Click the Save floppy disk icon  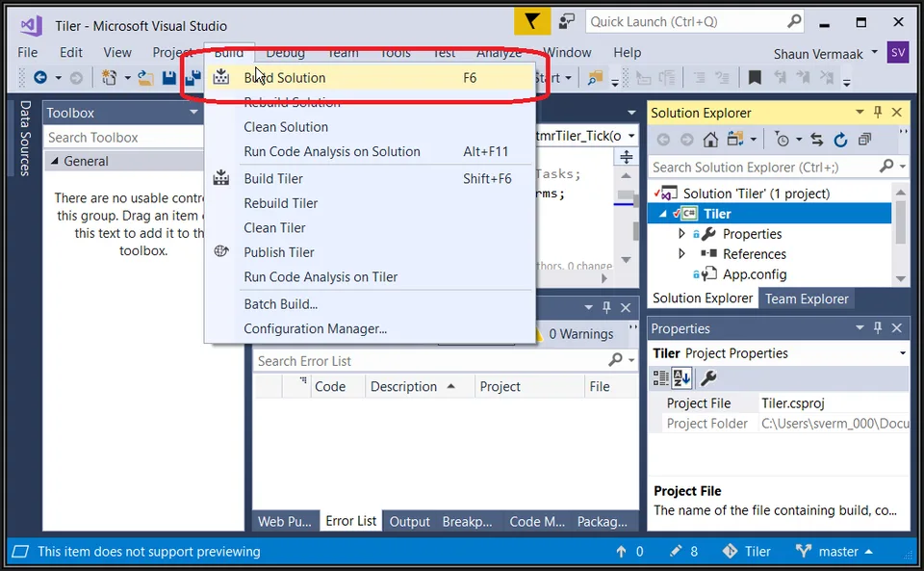[x=169, y=78]
